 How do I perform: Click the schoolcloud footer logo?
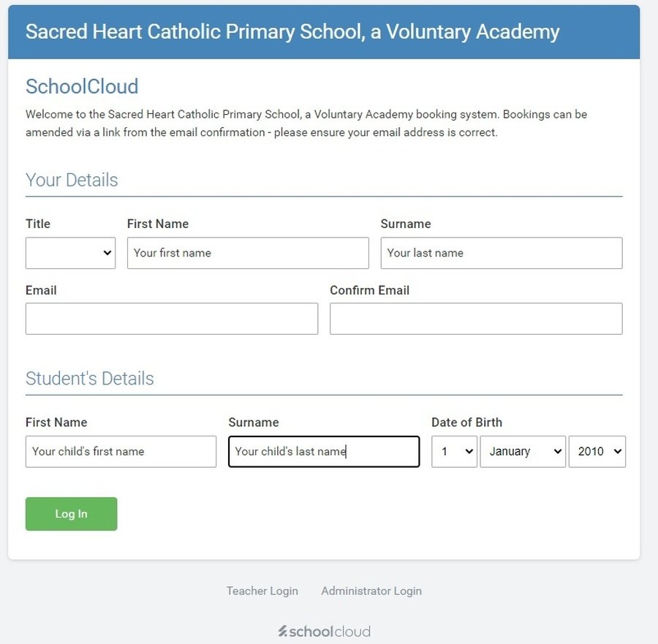(324, 632)
